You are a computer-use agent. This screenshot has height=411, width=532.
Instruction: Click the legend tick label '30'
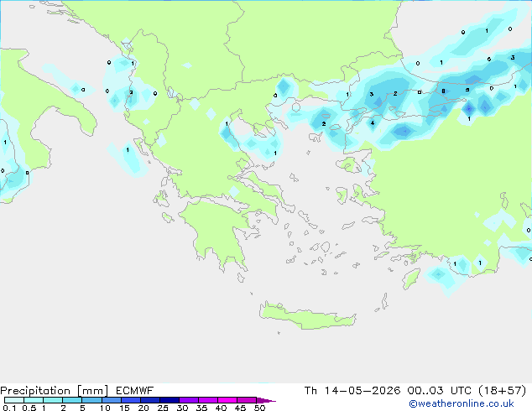[182, 408]
